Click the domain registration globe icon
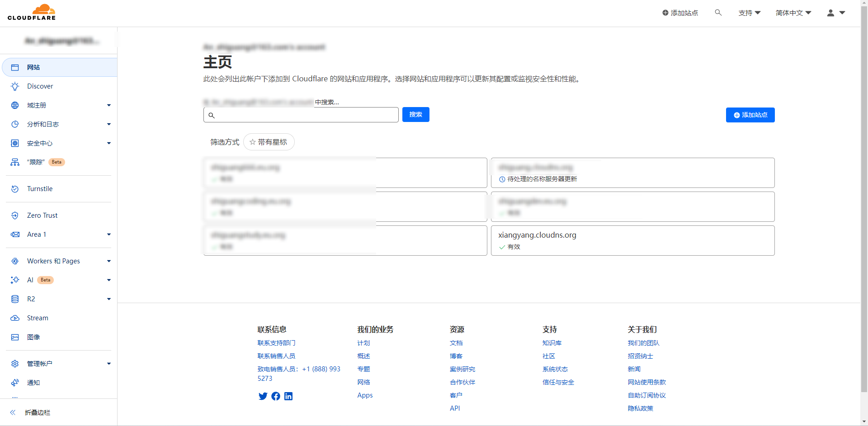This screenshot has width=868, height=426. tap(15, 105)
